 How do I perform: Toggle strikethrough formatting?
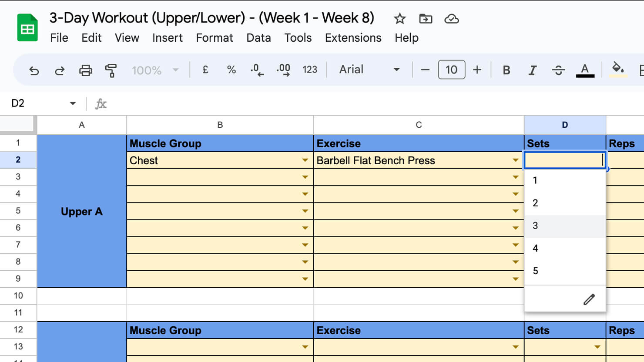pyautogui.click(x=558, y=70)
